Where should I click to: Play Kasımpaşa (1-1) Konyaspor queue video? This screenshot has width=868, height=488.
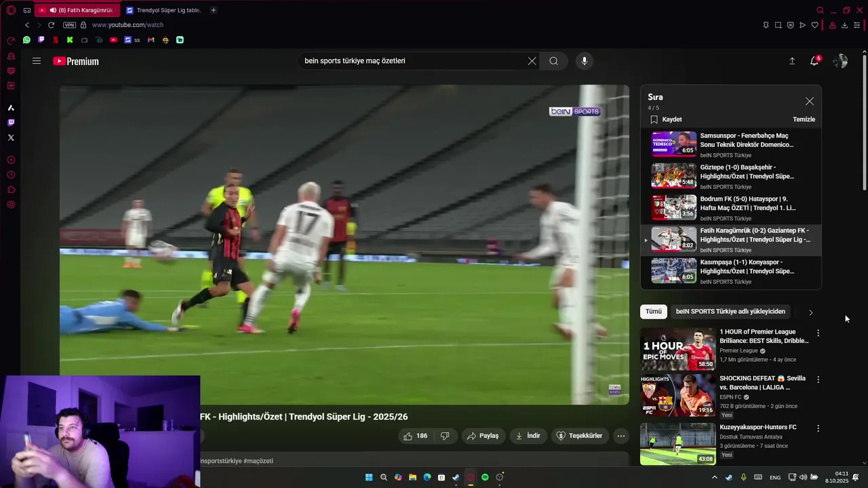coord(730,271)
